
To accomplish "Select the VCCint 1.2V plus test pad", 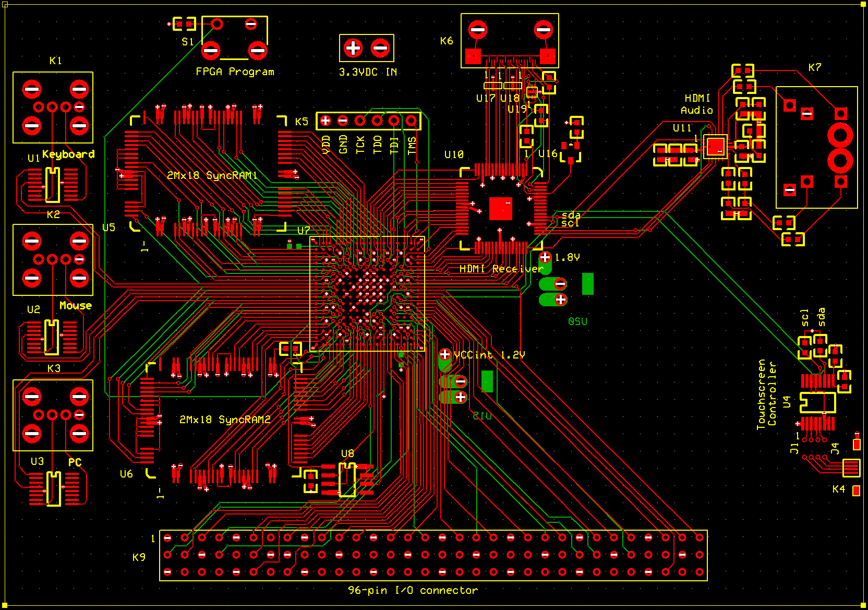I will click(445, 355).
